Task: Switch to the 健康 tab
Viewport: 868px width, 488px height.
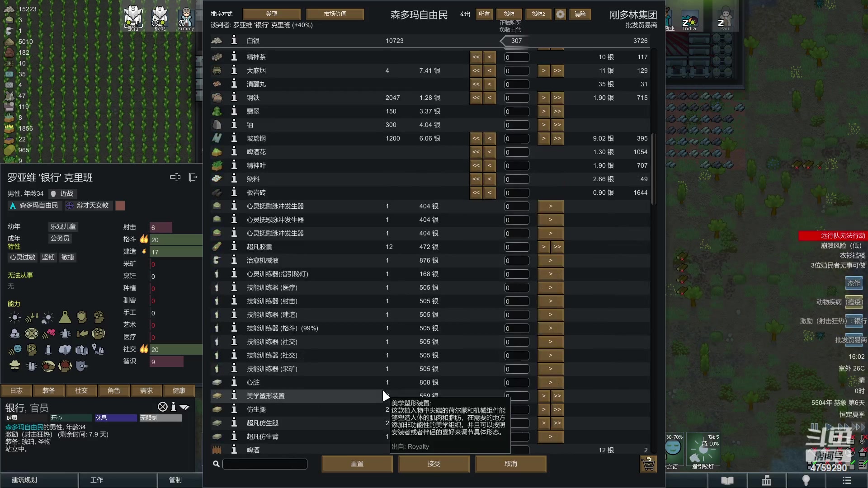Action: point(179,390)
